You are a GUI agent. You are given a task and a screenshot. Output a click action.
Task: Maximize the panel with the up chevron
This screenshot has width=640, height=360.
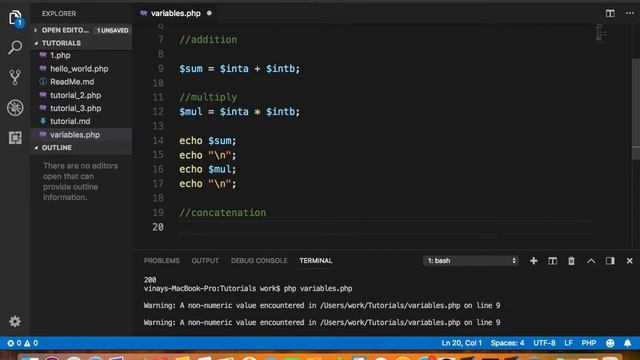591,261
